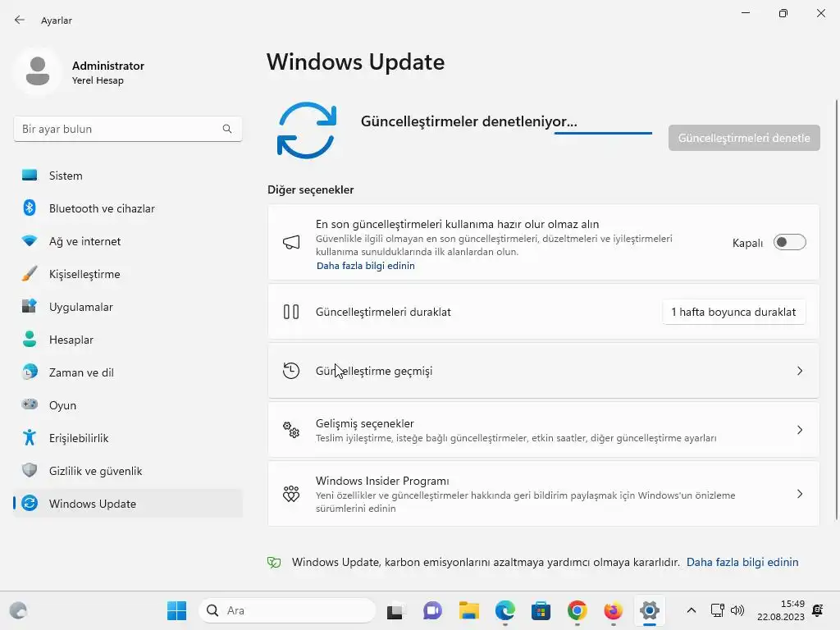This screenshot has width=840, height=630.
Task: Open Hesaplar category
Action: 128,340
